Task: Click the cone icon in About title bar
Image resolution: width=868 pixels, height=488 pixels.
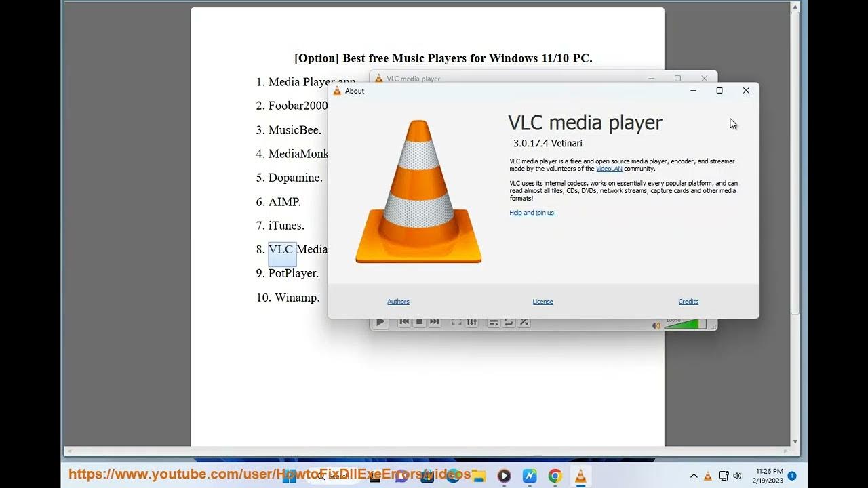Action: pyautogui.click(x=337, y=91)
